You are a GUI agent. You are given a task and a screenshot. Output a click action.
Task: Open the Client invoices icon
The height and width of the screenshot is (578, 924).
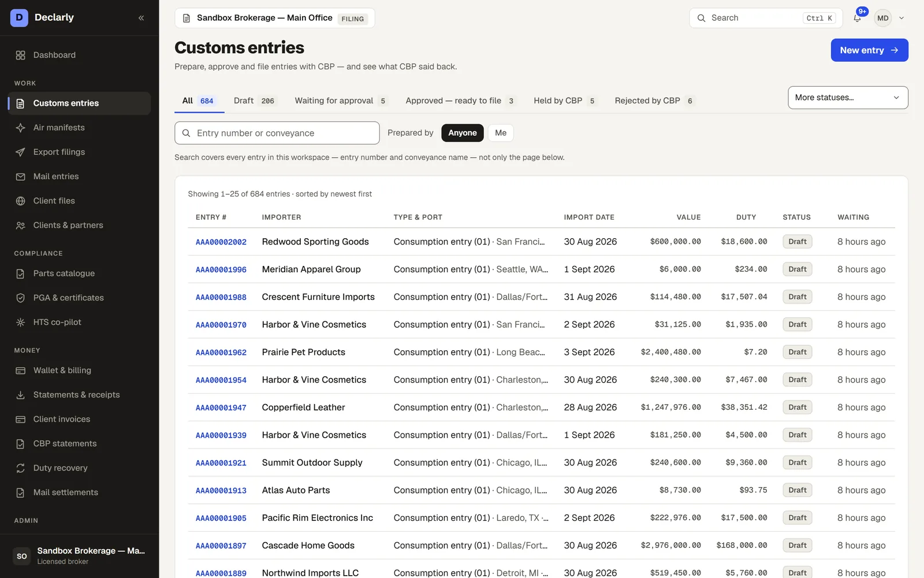20,419
